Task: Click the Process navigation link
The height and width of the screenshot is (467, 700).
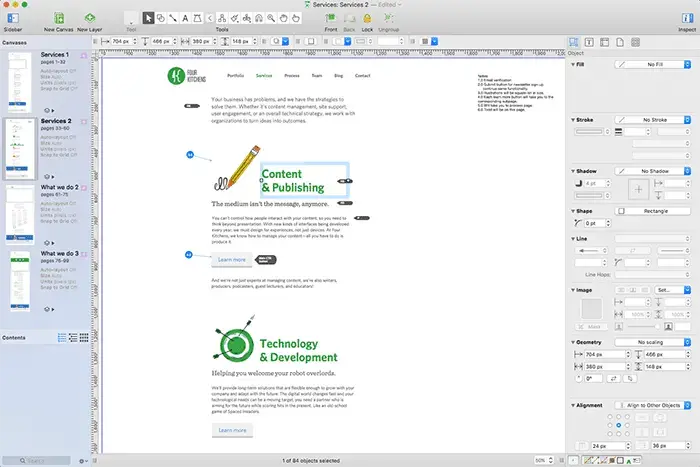Action: (x=291, y=76)
